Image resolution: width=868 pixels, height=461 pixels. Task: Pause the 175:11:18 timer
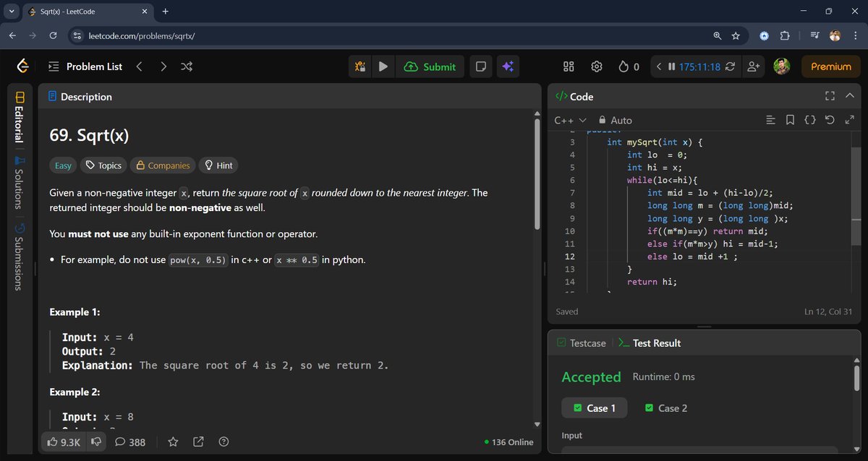[672, 66]
